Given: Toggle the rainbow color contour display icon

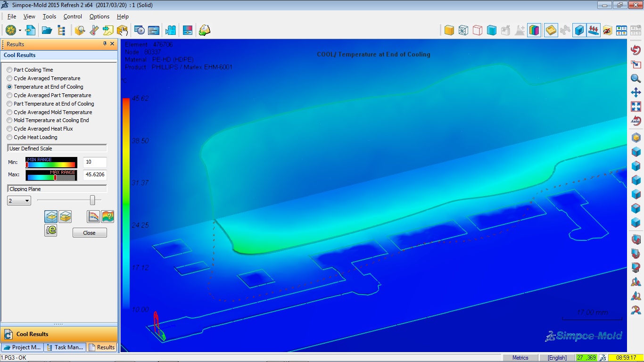Looking at the screenshot, I should (534, 30).
